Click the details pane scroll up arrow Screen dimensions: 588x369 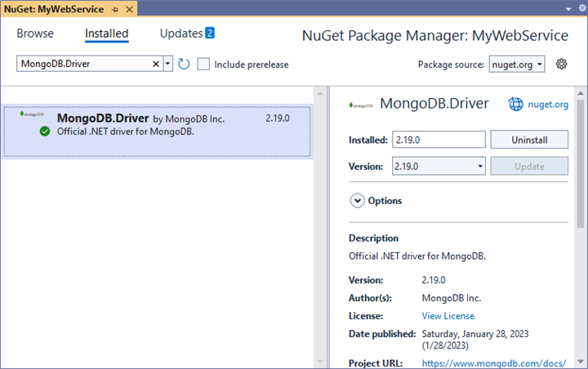pos(581,93)
